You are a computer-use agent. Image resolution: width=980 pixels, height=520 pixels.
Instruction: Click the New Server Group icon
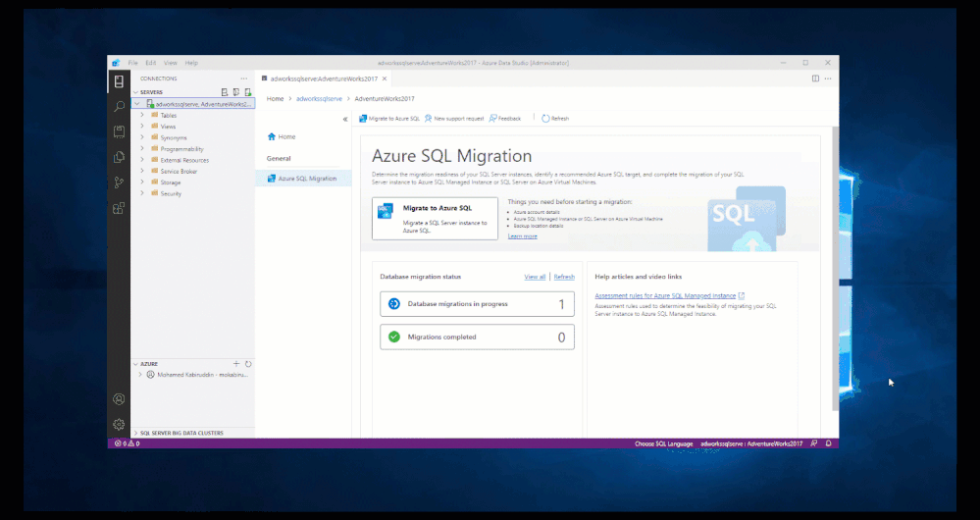coord(236,92)
